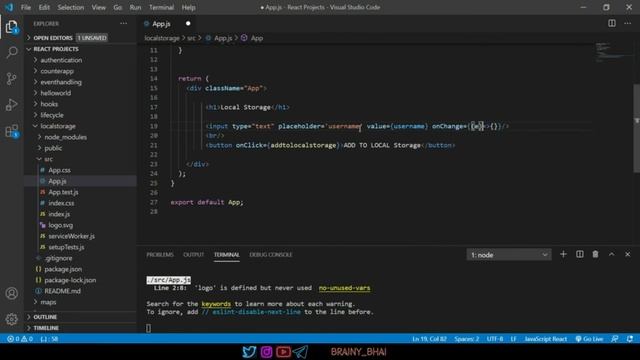Switch to the Problems tab
Viewport: 640px width, 360px height.
pyautogui.click(x=160, y=255)
